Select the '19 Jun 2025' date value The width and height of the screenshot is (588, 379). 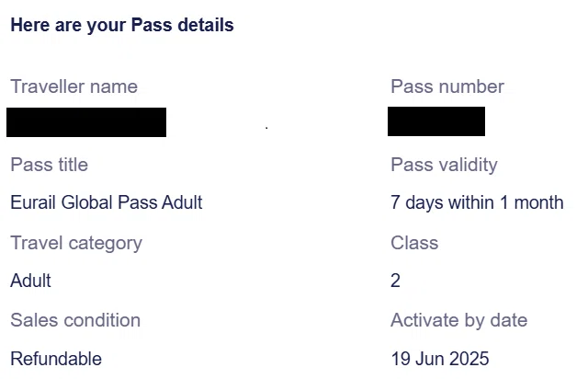440,359
